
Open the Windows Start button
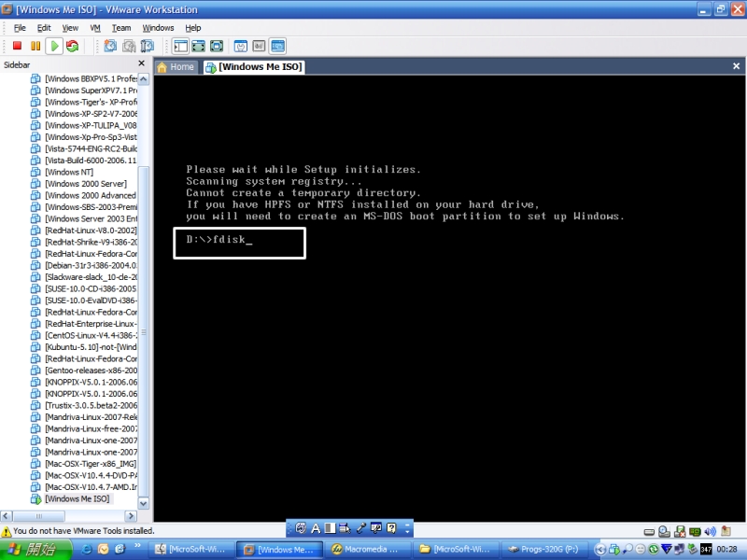click(35, 549)
